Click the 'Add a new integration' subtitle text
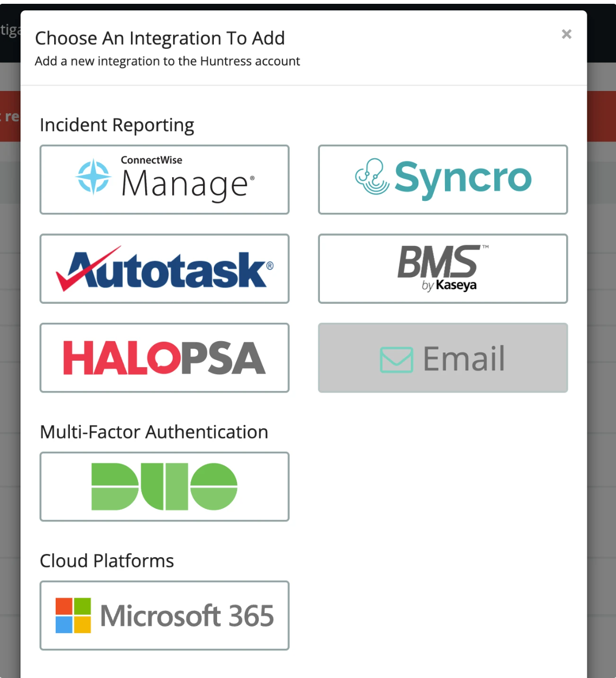This screenshot has width=616, height=678. 167,61
